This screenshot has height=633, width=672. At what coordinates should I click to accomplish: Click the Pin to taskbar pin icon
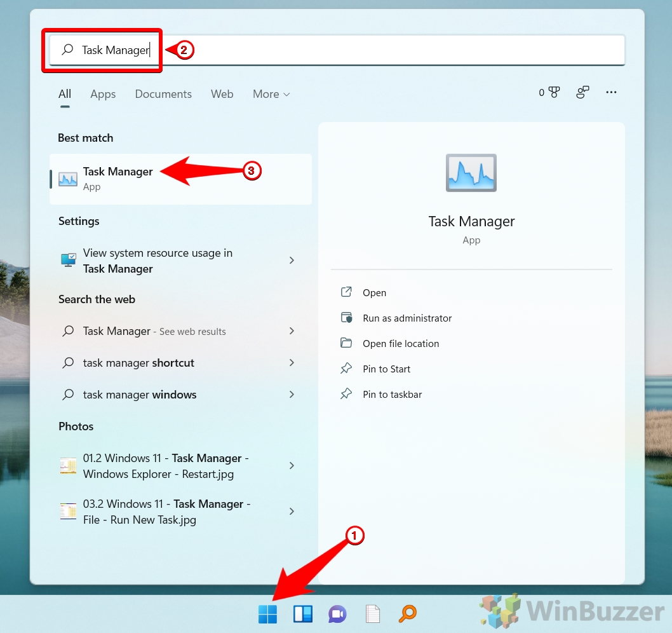pyautogui.click(x=346, y=393)
